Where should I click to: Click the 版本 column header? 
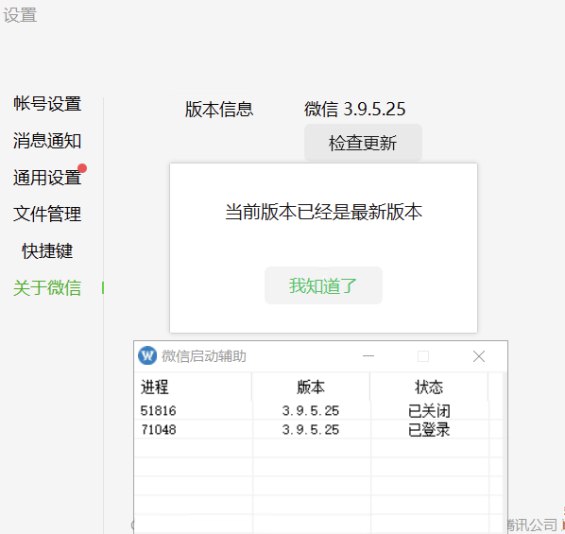click(x=311, y=387)
